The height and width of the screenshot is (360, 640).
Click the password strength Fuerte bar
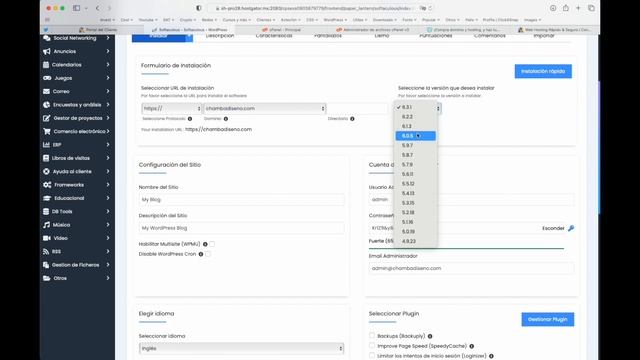pos(466,248)
